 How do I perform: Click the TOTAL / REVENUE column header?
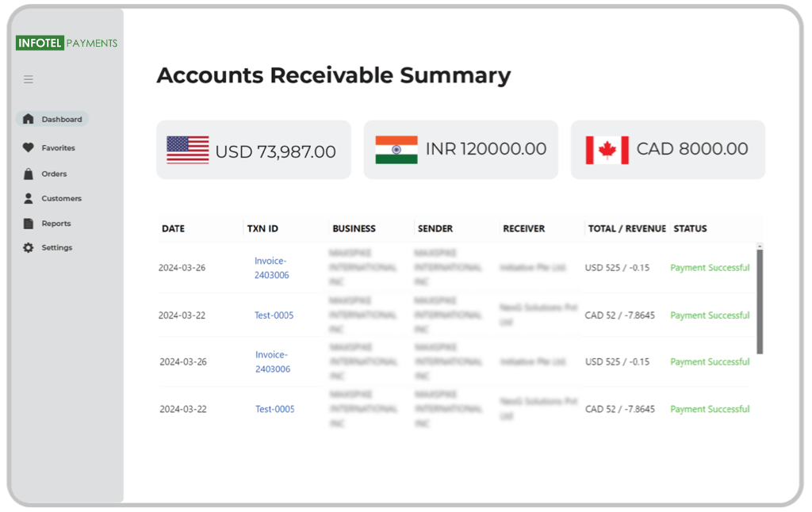click(x=626, y=228)
